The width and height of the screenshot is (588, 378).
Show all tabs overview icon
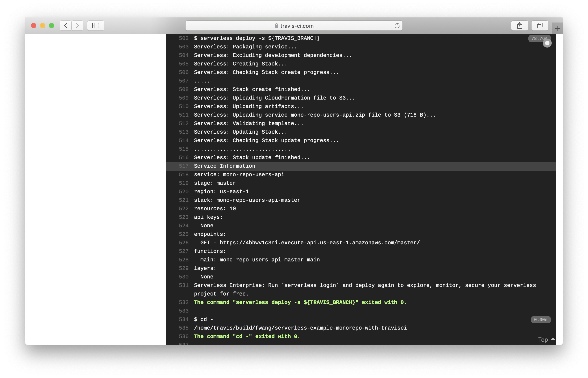click(x=539, y=26)
